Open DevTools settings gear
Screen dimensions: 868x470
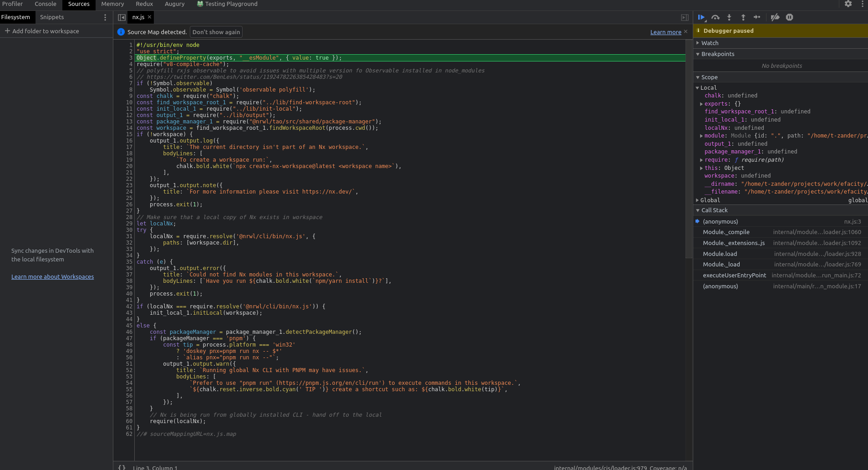[848, 4]
